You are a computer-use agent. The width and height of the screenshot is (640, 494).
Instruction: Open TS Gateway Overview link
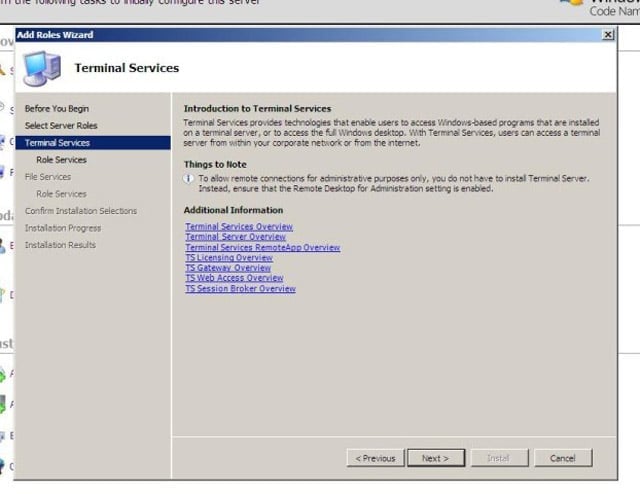(228, 268)
